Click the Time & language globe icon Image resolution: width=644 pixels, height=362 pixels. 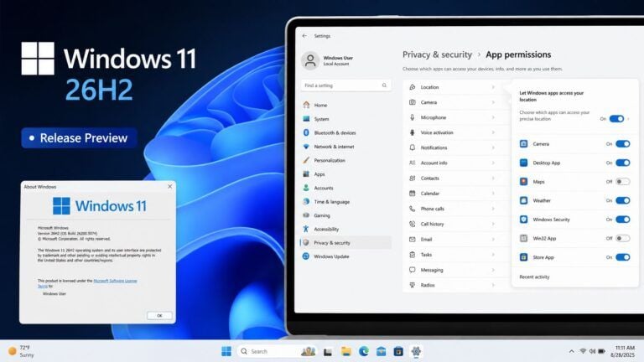(306, 201)
